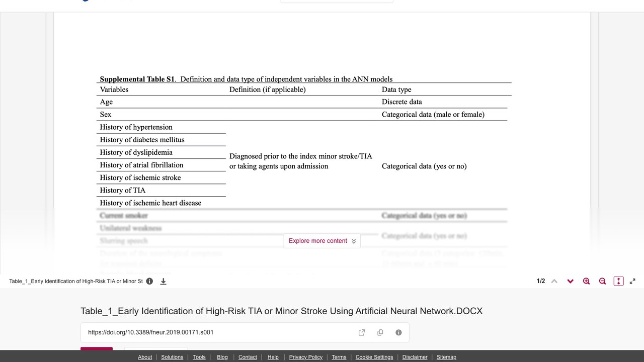Click the 'Data type' column header
Image resolution: width=644 pixels, height=362 pixels.
click(x=396, y=89)
